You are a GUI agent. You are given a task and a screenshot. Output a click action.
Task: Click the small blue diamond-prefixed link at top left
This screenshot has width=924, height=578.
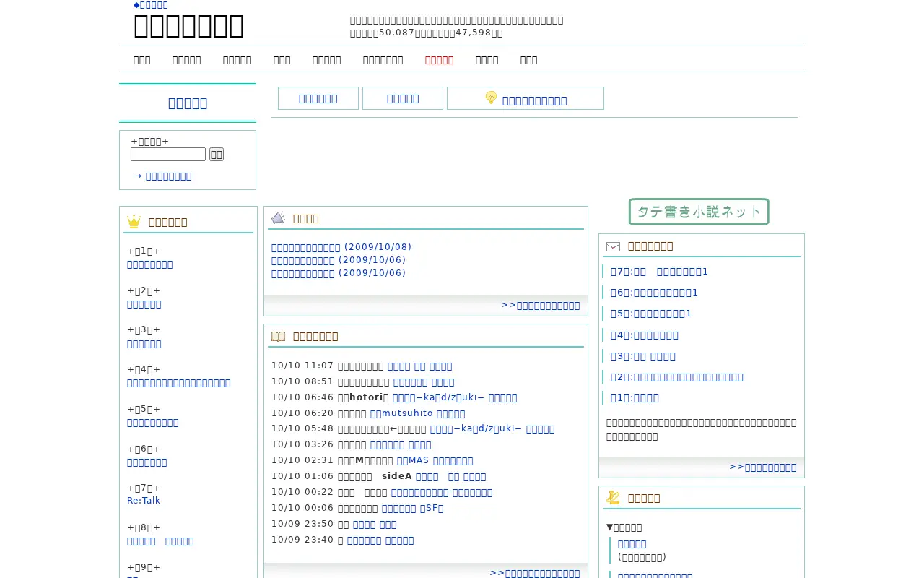coord(151,5)
